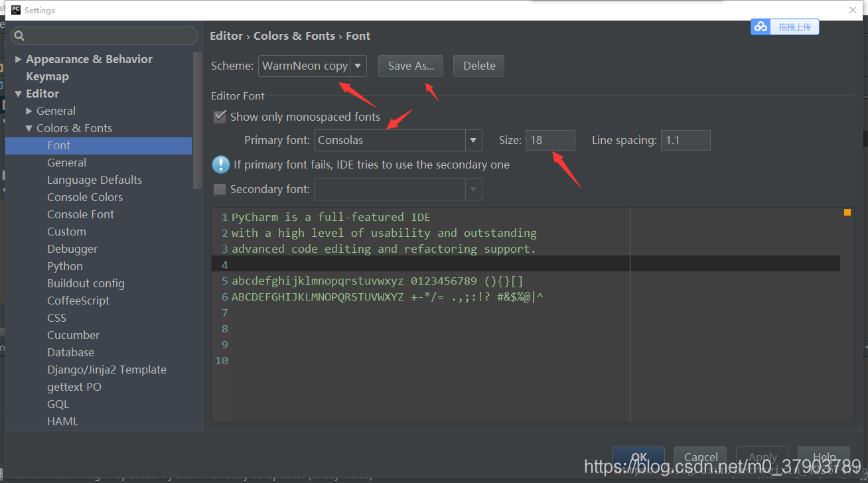Select Console Font item
Screen dimensions: 868x483
point(80,214)
